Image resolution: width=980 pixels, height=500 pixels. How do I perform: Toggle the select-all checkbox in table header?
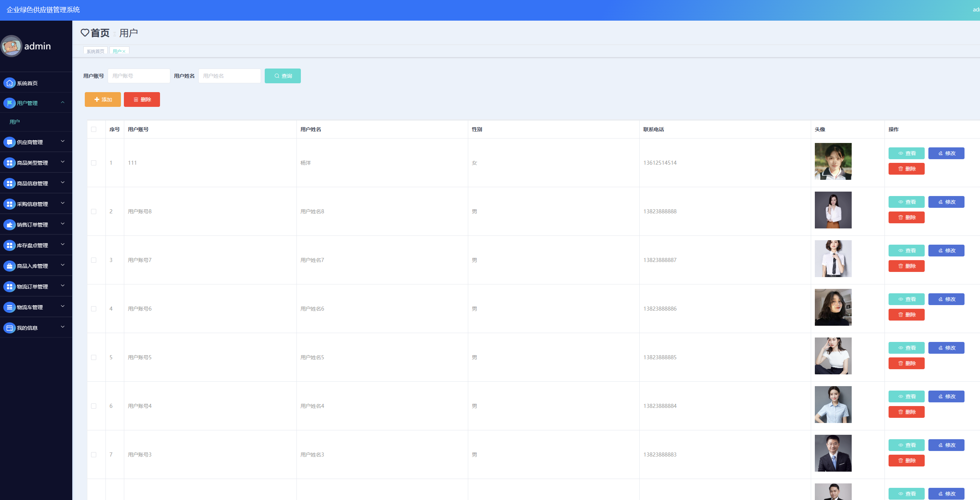click(x=94, y=129)
